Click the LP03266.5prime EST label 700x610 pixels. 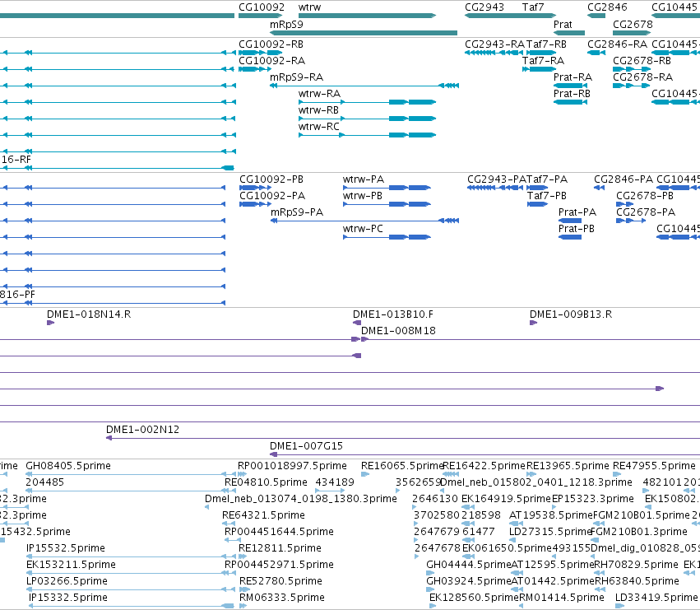67,581
